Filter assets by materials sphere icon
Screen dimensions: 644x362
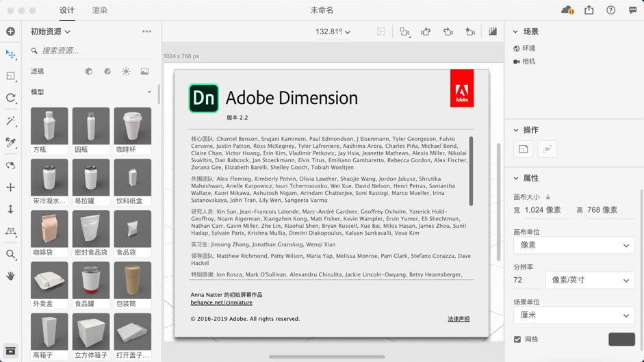(107, 71)
